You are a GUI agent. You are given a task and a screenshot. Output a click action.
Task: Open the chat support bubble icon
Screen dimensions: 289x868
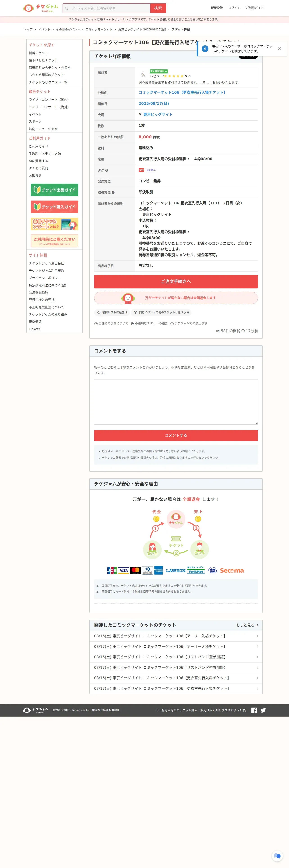(277, 856)
